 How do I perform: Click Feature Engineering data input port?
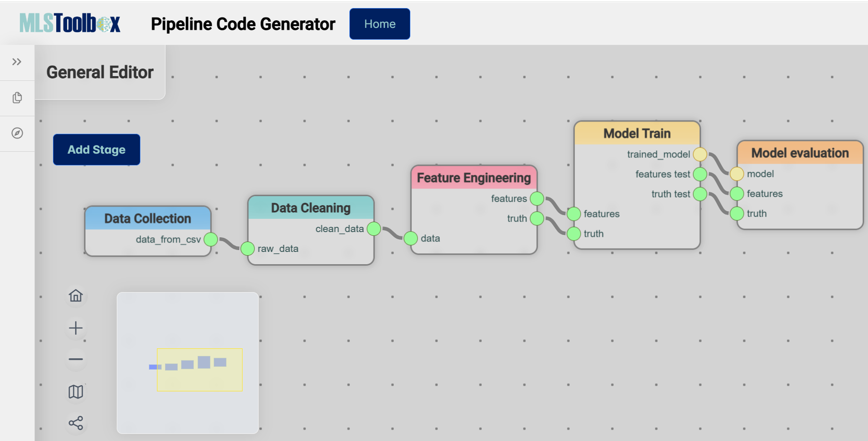[411, 238]
